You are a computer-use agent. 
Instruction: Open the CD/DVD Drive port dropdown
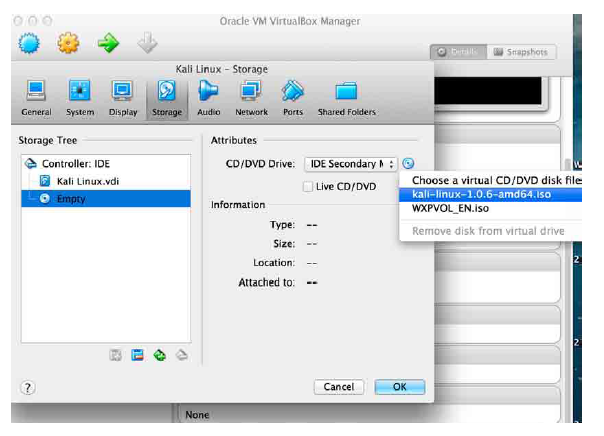(351, 164)
